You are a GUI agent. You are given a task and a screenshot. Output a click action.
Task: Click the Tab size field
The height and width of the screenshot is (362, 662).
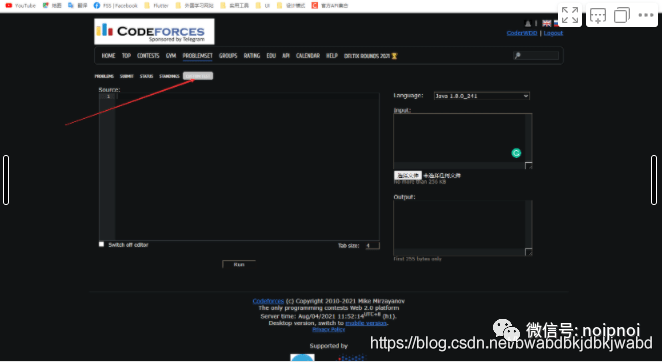(372, 245)
